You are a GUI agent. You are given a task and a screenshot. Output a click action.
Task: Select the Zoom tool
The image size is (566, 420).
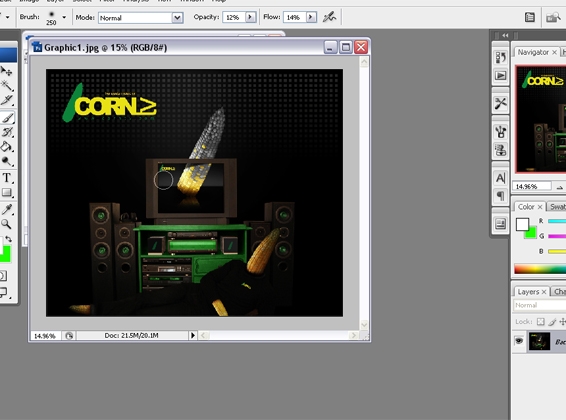tap(6, 224)
